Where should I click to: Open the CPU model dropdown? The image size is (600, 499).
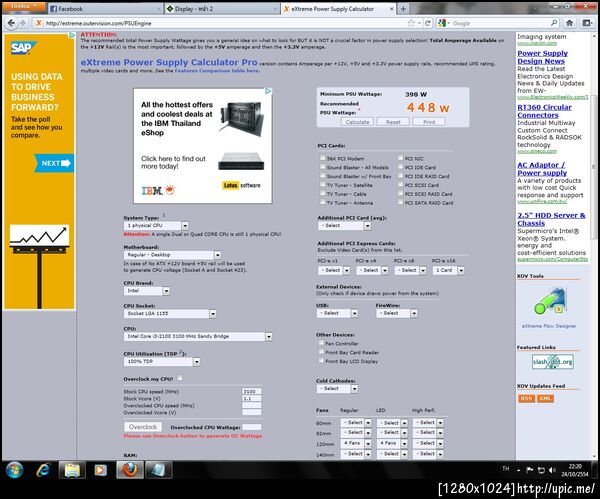click(198, 336)
